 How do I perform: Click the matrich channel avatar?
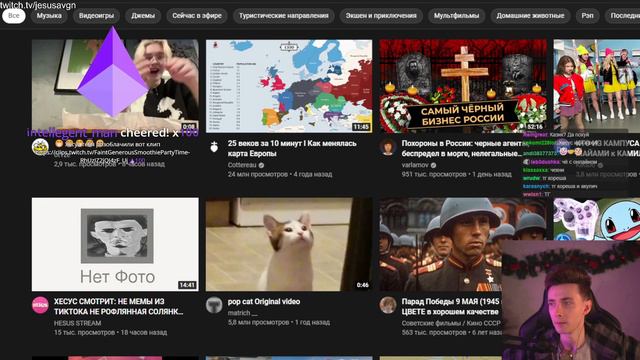pos(214,305)
